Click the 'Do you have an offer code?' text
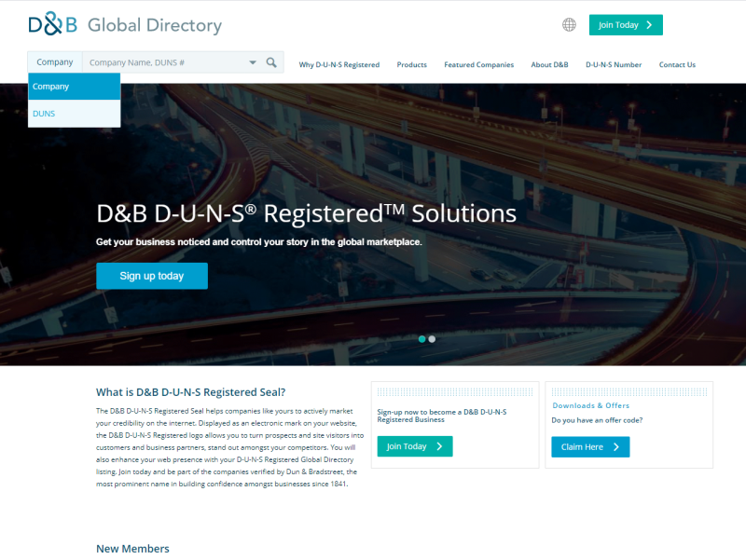The width and height of the screenshot is (746, 560). 597,420
